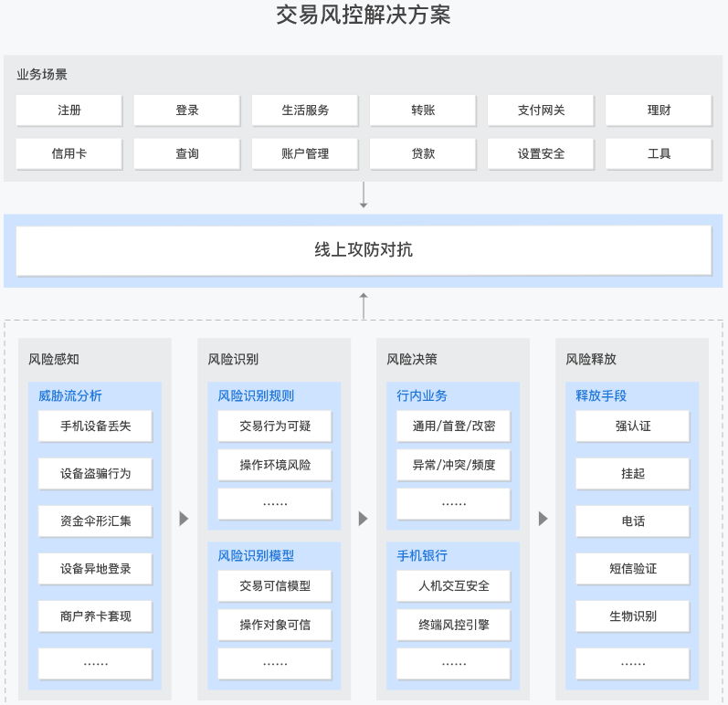Click the 查询 scenario box
This screenshot has height=705, width=728.
click(187, 153)
